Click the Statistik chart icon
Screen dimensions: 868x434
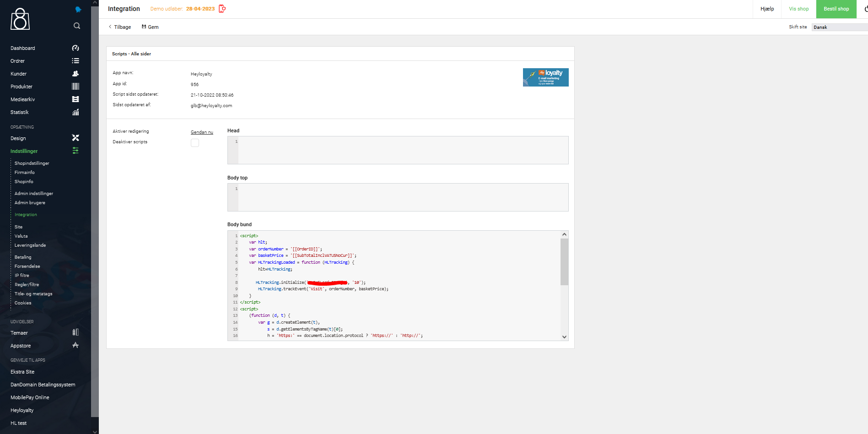(75, 112)
